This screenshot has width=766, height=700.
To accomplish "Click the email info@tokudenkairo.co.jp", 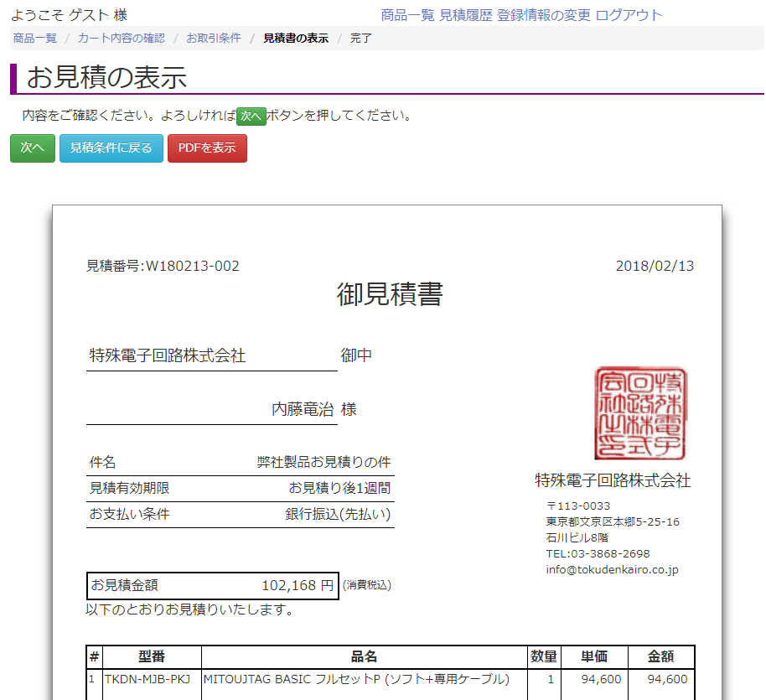I will pyautogui.click(x=612, y=569).
